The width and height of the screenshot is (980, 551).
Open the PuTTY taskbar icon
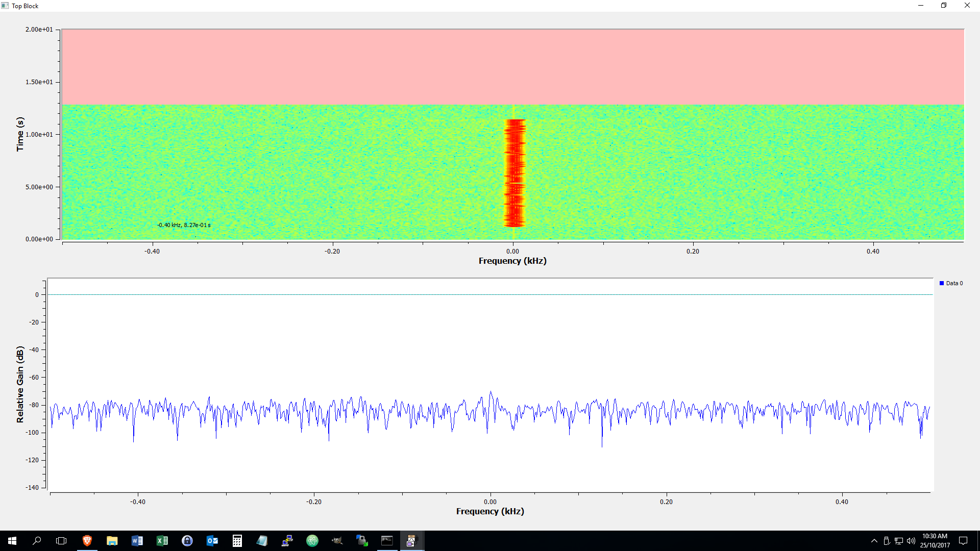tap(287, 541)
